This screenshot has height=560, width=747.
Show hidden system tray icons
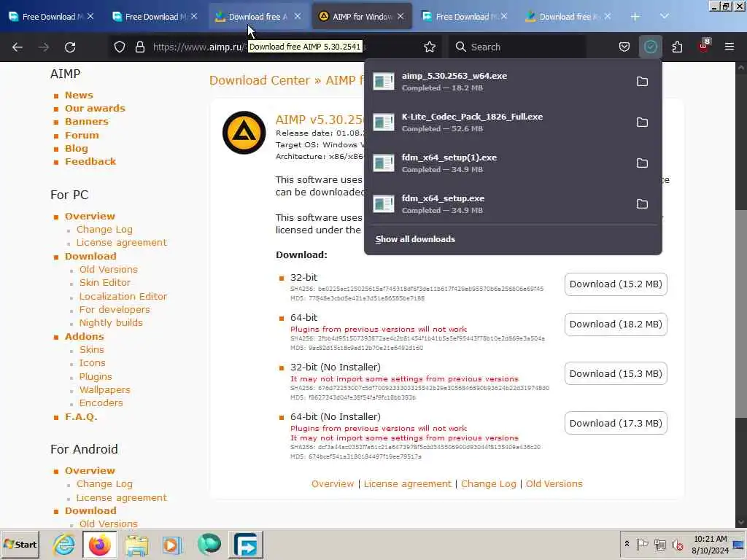coord(627,544)
